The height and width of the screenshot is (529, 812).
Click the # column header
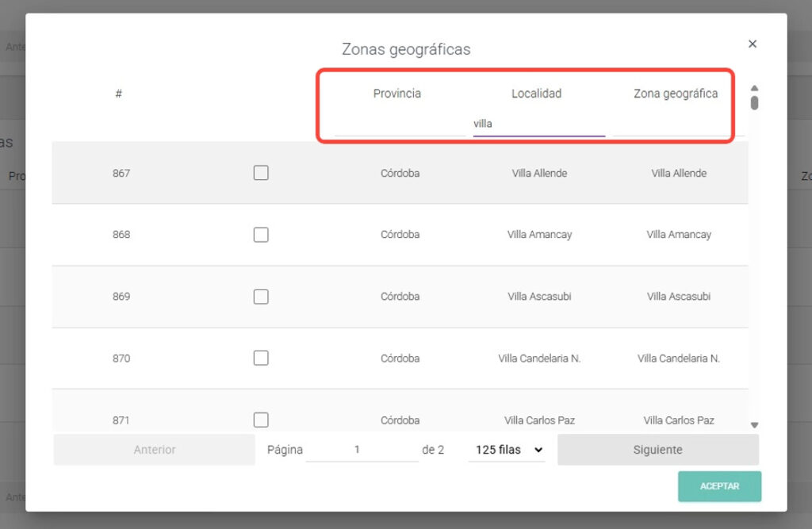[x=118, y=94]
